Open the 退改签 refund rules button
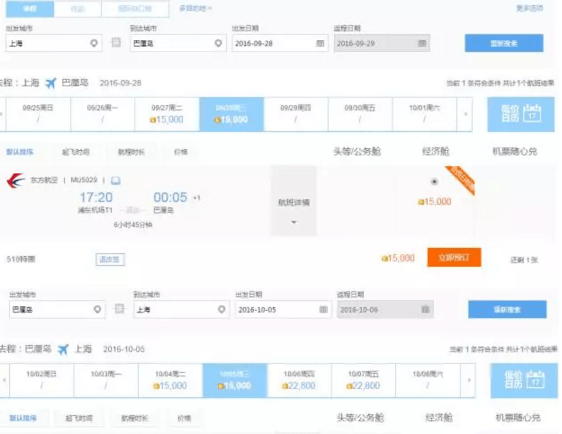This screenshot has width=562, height=434. (x=110, y=259)
